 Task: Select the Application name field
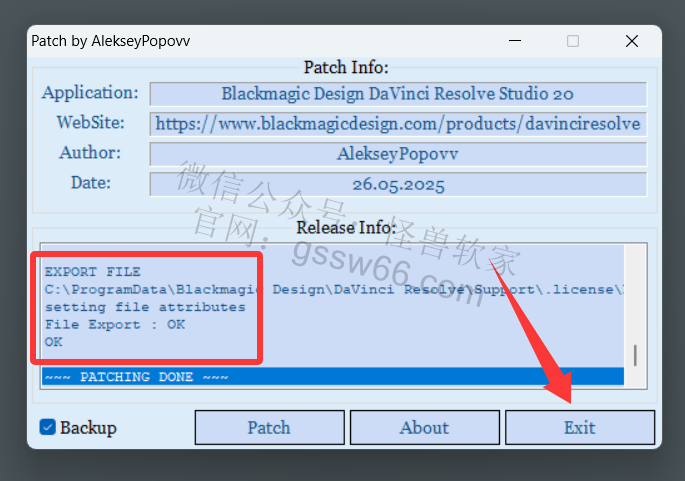pos(398,94)
